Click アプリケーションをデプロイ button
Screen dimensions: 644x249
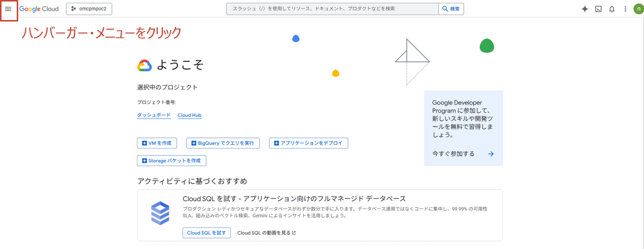308,143
